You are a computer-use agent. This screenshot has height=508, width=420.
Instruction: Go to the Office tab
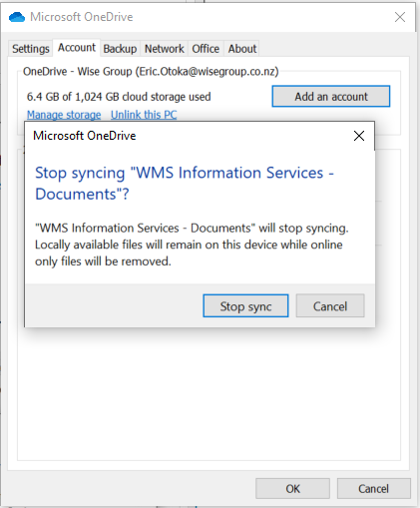click(206, 49)
